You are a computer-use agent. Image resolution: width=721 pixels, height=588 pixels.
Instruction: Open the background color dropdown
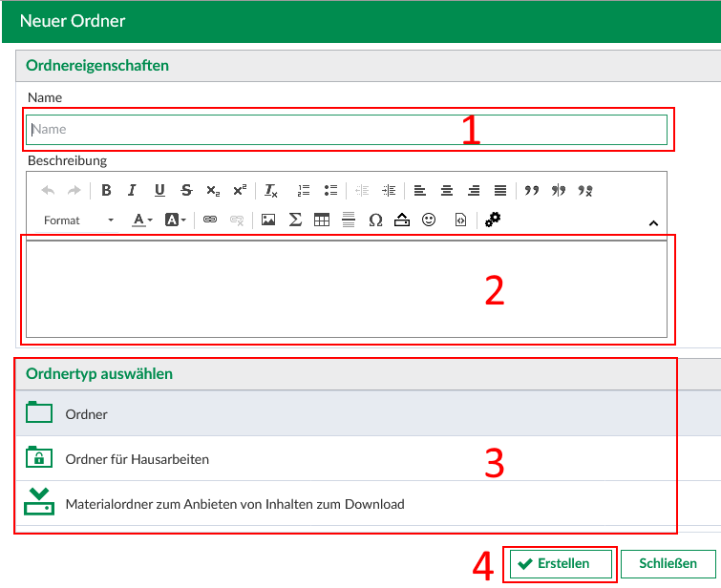click(x=175, y=220)
